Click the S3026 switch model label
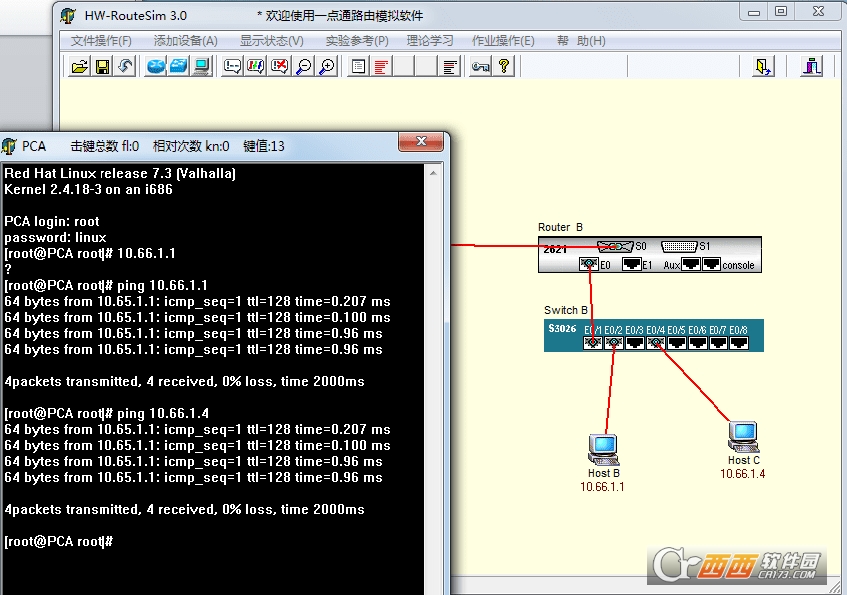This screenshot has height=595, width=847. [562, 329]
